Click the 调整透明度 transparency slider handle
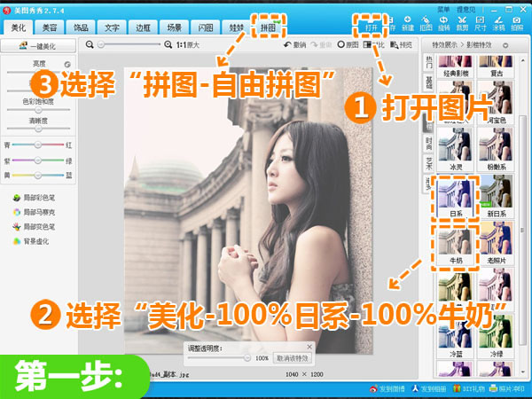The height and width of the screenshot is (399, 532). click(x=247, y=357)
